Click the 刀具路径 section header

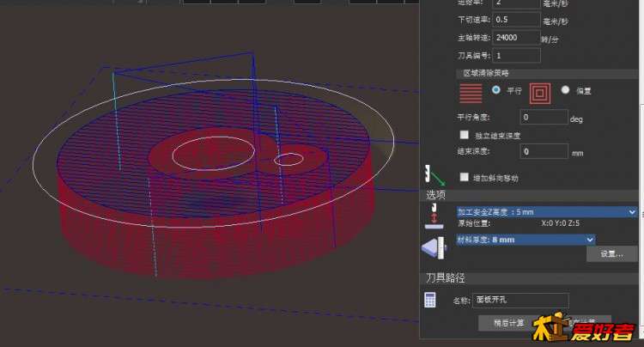pyautogui.click(x=530, y=278)
